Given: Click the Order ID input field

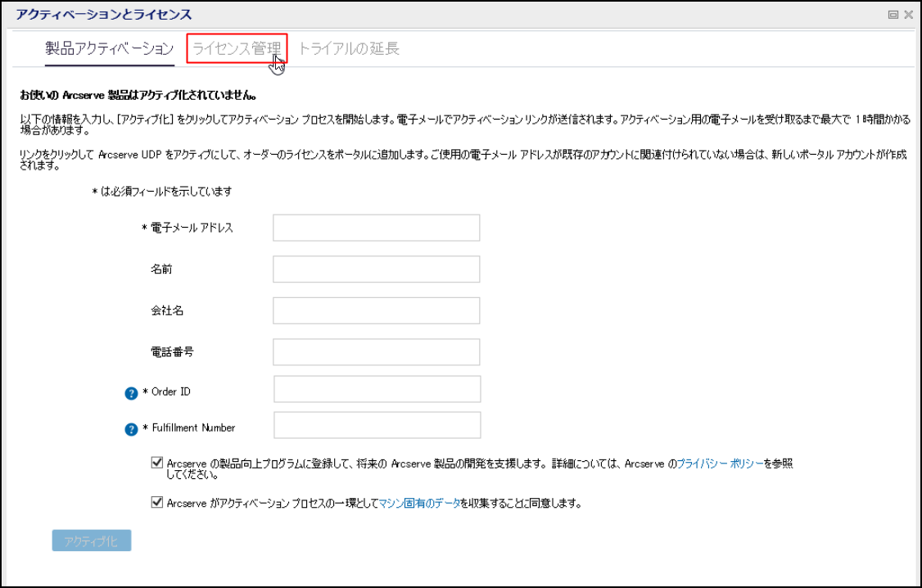Looking at the screenshot, I should pyautogui.click(x=377, y=389).
